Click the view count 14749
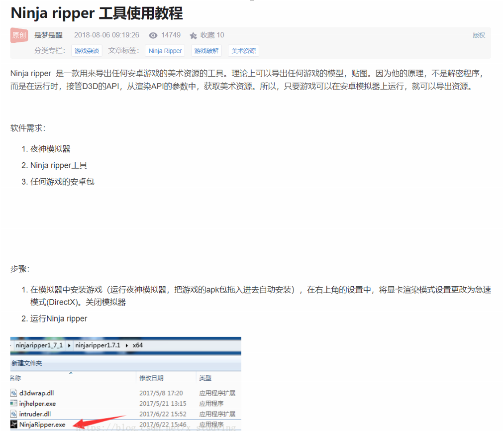This screenshot has height=432, width=504. [171, 35]
